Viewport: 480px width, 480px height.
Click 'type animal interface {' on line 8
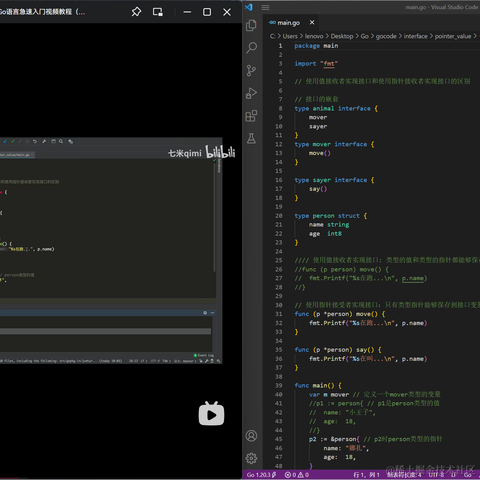336,108
